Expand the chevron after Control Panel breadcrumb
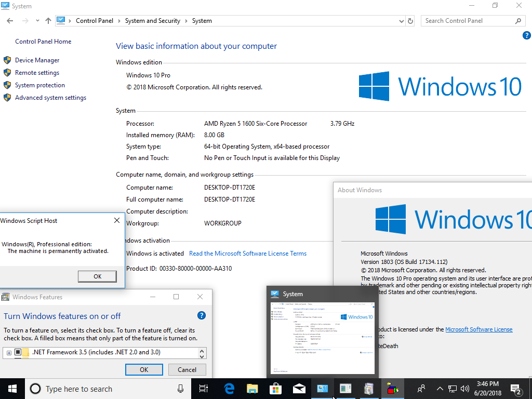Image resolution: width=532 pixels, height=399 pixels. (119, 21)
